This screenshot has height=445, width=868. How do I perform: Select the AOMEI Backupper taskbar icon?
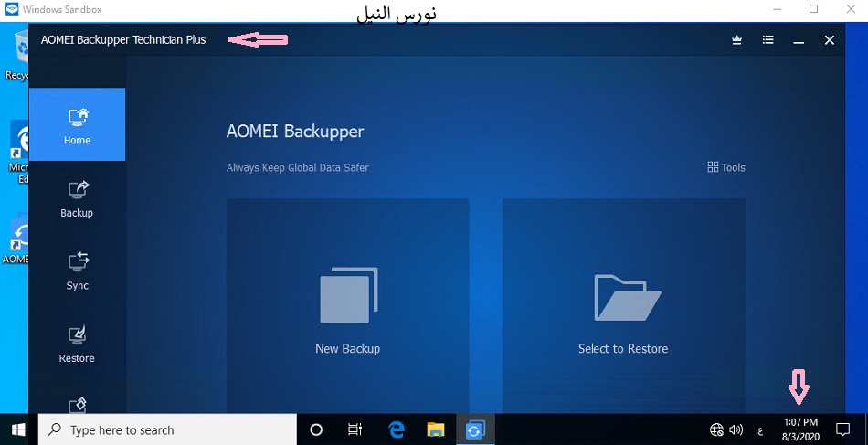coord(475,429)
